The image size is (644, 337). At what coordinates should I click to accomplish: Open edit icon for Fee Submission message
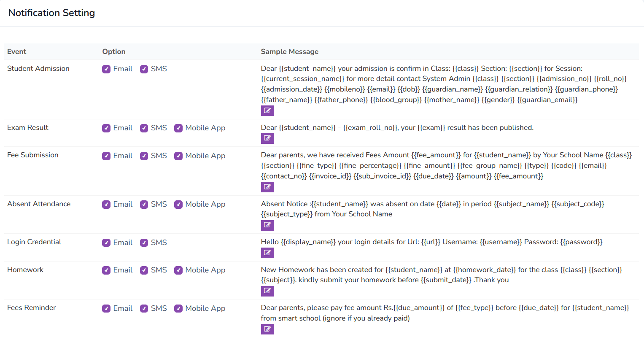tap(267, 187)
